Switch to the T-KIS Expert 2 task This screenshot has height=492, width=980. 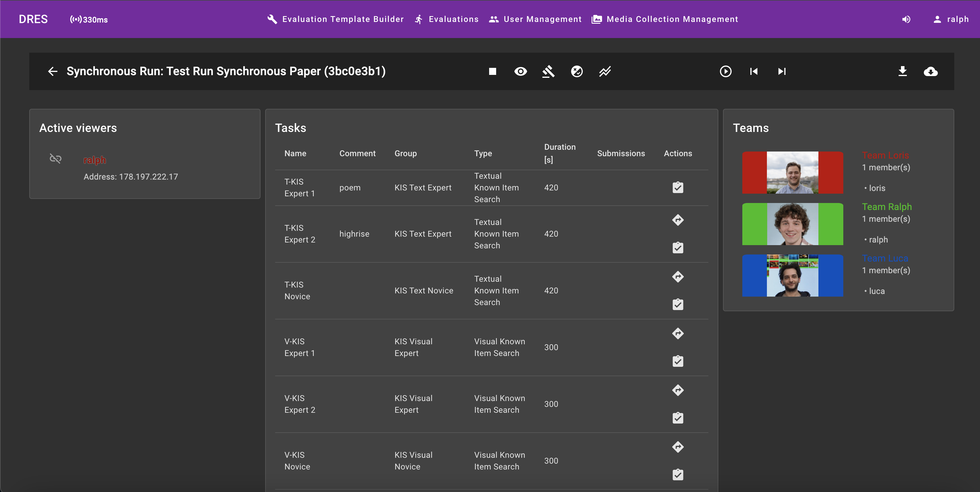pos(678,220)
